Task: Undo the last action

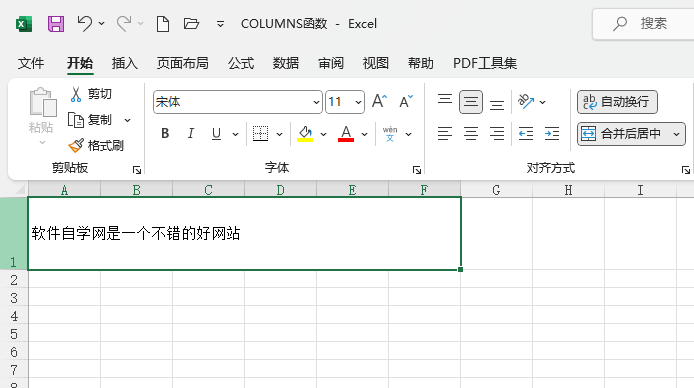Action: [x=85, y=23]
